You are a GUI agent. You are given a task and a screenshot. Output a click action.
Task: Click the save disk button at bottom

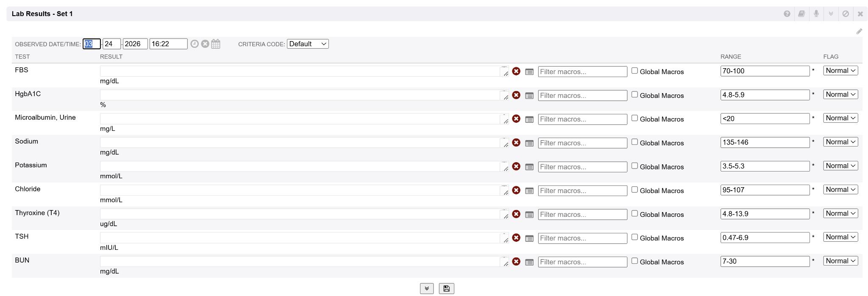click(446, 288)
